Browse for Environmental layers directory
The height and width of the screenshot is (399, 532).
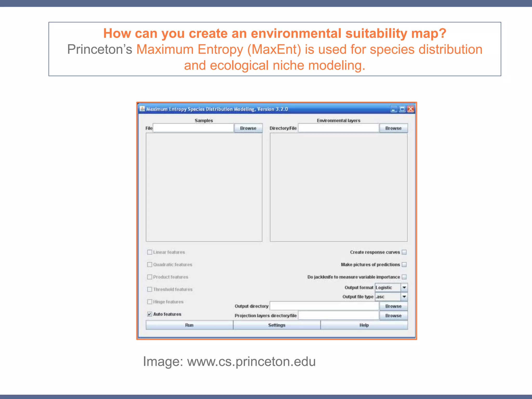[x=393, y=128]
